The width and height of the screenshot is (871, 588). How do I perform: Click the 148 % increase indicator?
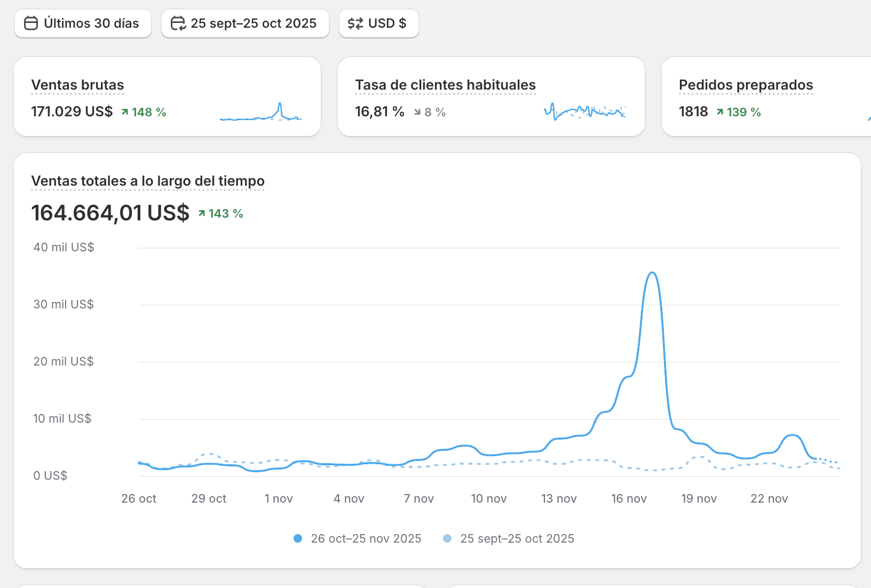(144, 112)
